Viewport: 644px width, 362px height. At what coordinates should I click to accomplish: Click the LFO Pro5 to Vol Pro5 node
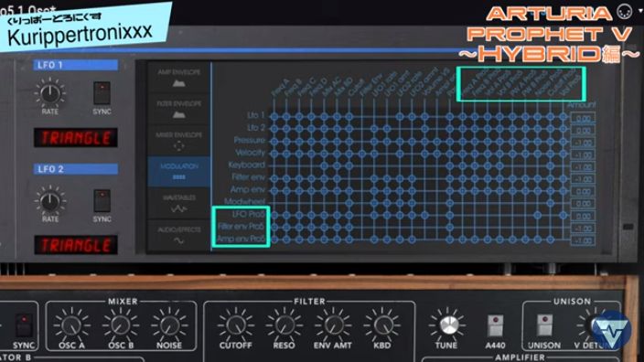(563, 215)
